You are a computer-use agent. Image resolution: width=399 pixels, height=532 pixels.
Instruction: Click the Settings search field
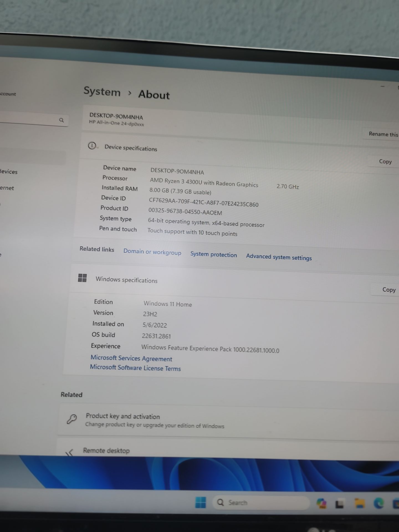pyautogui.click(x=34, y=119)
